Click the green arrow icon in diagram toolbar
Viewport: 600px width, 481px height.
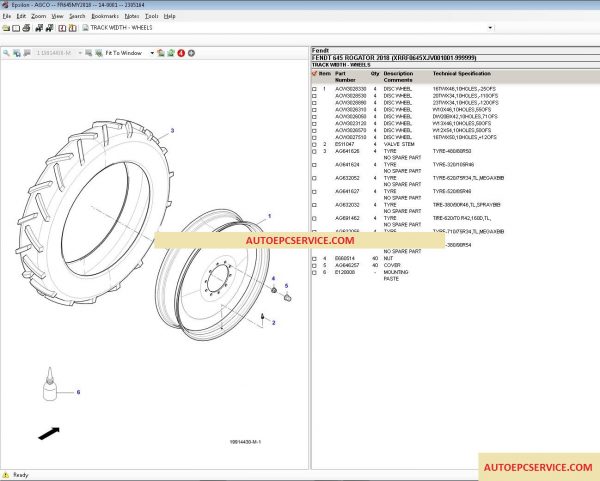(x=171, y=53)
